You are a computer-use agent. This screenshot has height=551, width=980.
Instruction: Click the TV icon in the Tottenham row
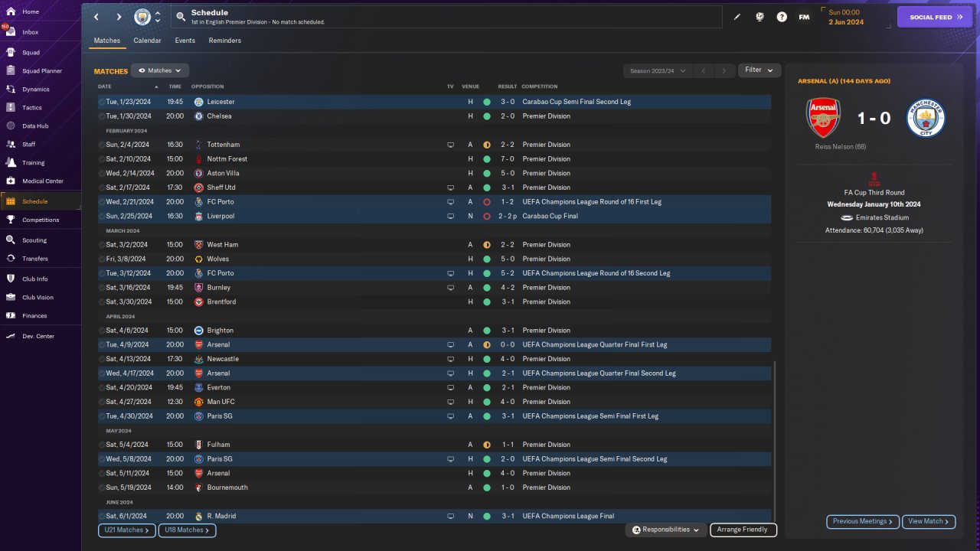point(451,145)
